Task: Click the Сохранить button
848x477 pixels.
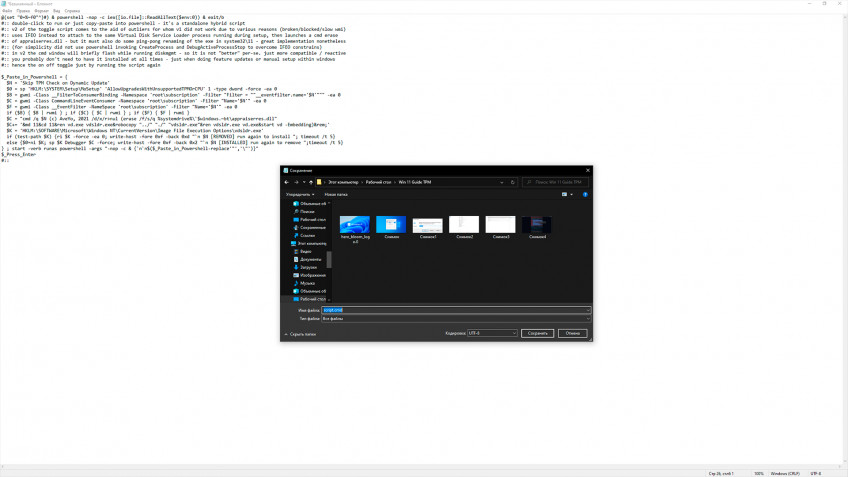Action: coord(537,333)
